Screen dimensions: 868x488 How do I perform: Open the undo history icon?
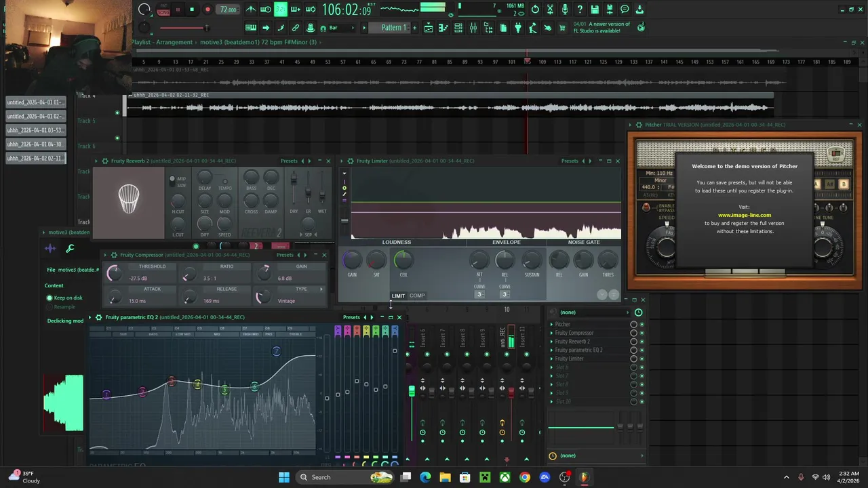(x=534, y=9)
